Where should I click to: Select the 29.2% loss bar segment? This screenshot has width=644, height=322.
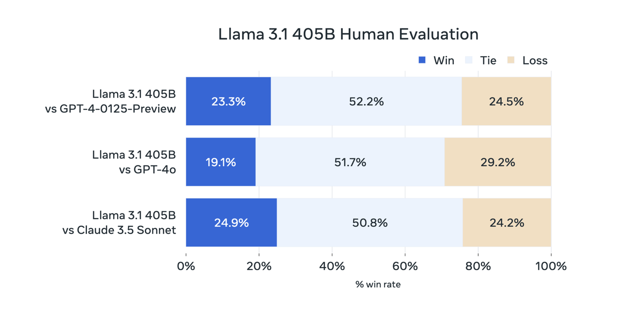[x=498, y=162]
